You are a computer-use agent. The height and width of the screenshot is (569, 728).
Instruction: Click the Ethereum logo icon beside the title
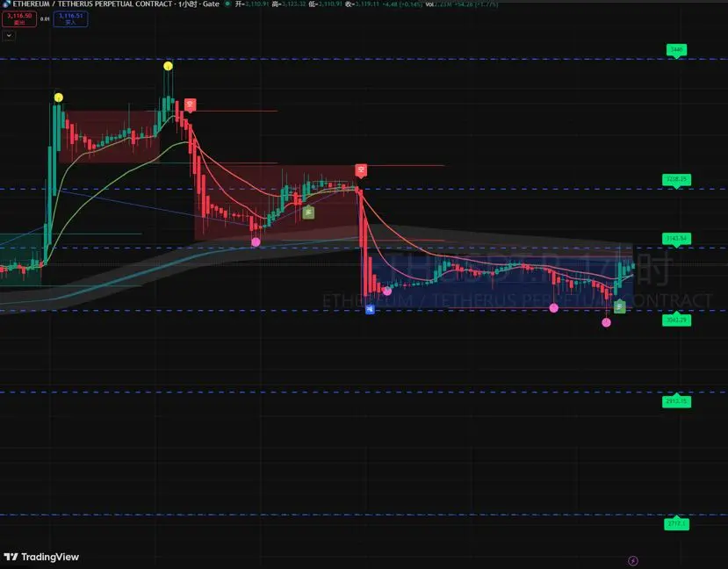(6, 4)
